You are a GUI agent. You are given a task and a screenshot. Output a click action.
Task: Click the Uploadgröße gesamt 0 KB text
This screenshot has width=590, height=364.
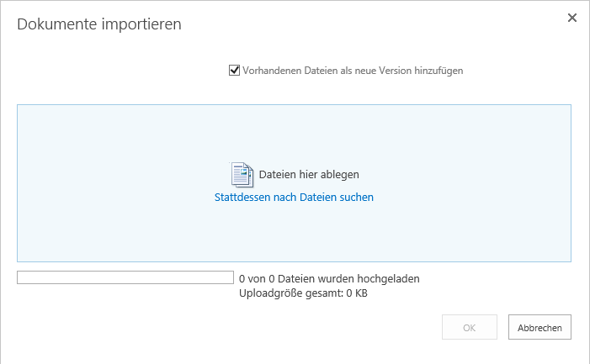303,293
